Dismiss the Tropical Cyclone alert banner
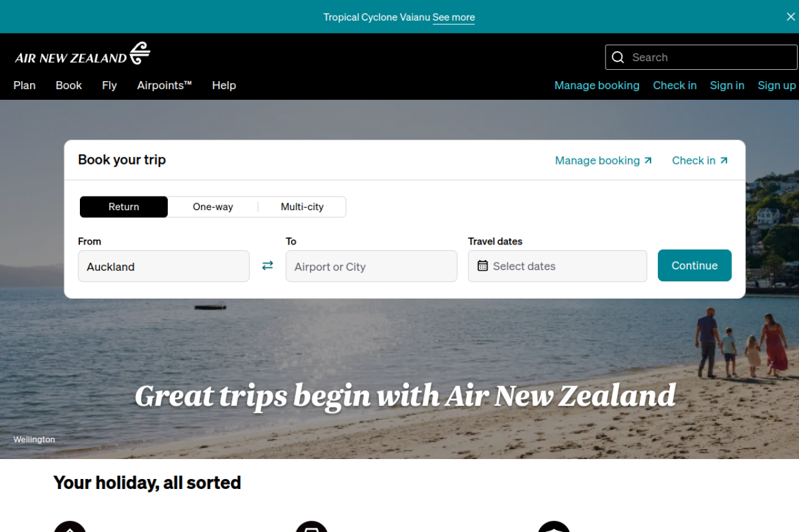 790,17
